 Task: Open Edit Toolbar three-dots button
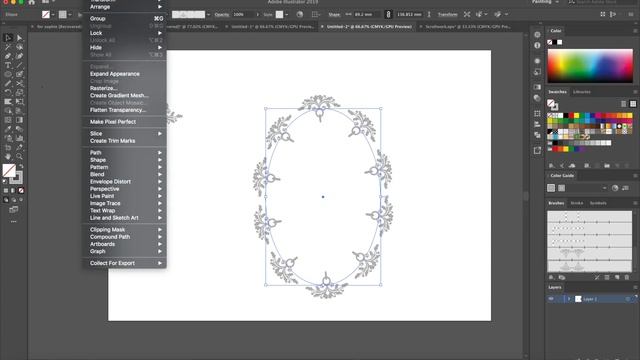coord(13,222)
